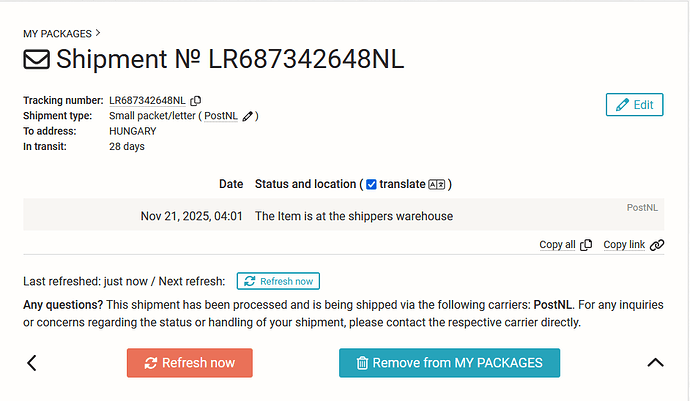Click the Copy link chain icon
Image resolution: width=690 pixels, height=401 pixels.
(x=656, y=245)
